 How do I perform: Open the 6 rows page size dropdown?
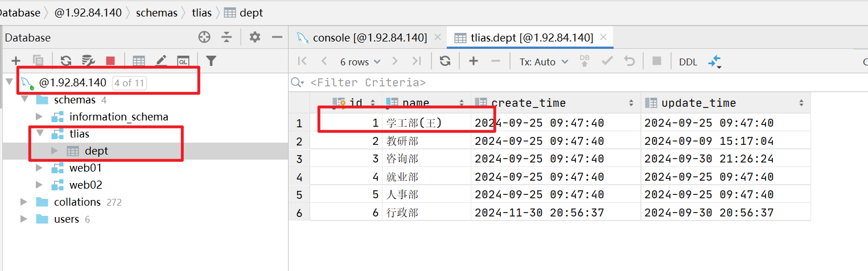click(360, 62)
